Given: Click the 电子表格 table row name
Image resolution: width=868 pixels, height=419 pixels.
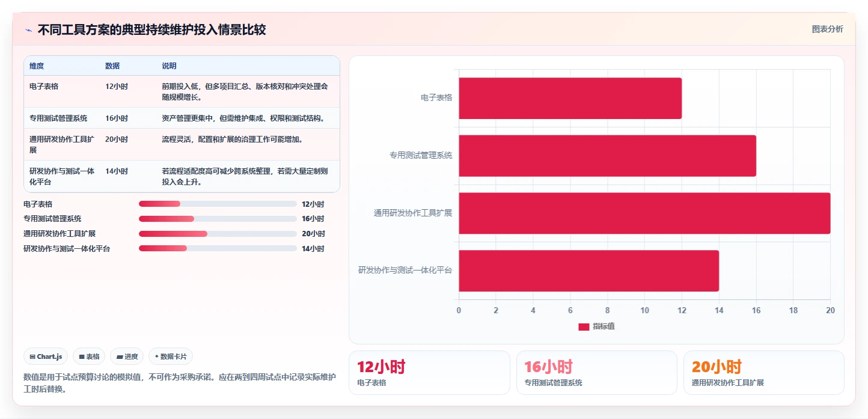Looking at the screenshot, I should pos(44,87).
